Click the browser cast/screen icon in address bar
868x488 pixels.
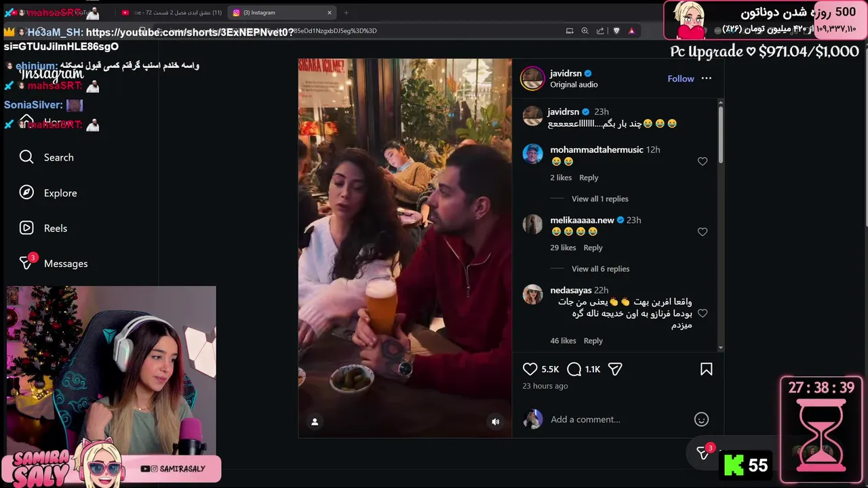pos(570,30)
